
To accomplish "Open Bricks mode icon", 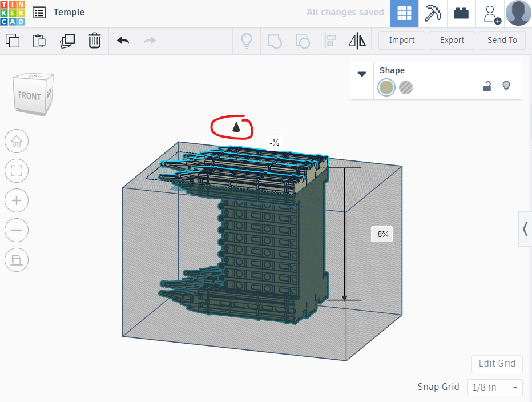I will click(x=461, y=13).
